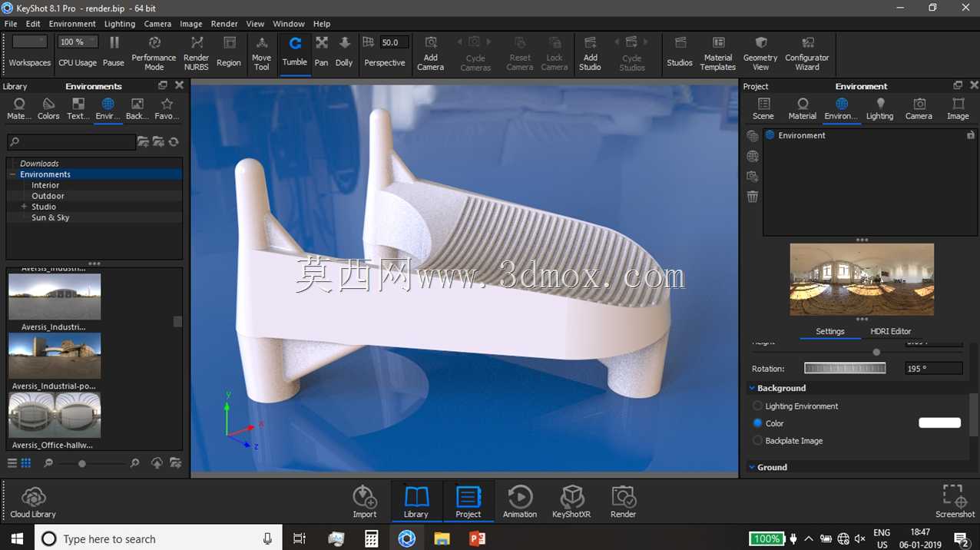Open the Lighting tab in Project
The image size is (980, 550).
pos(880,108)
